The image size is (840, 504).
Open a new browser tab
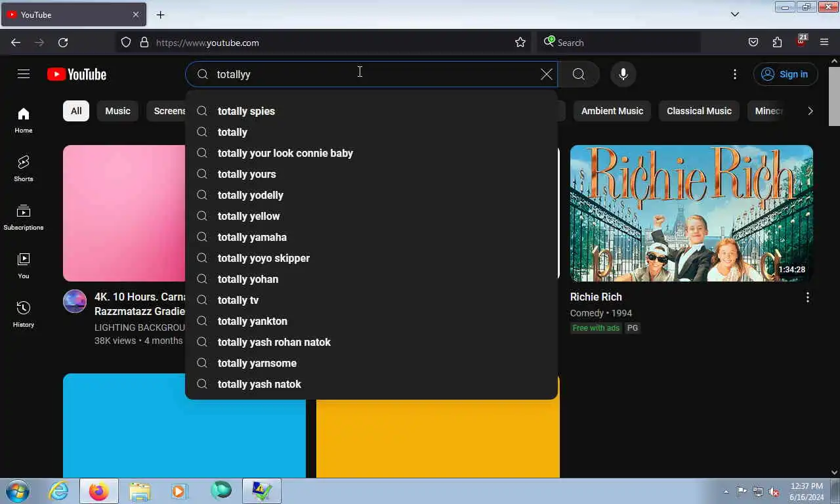[x=160, y=14]
